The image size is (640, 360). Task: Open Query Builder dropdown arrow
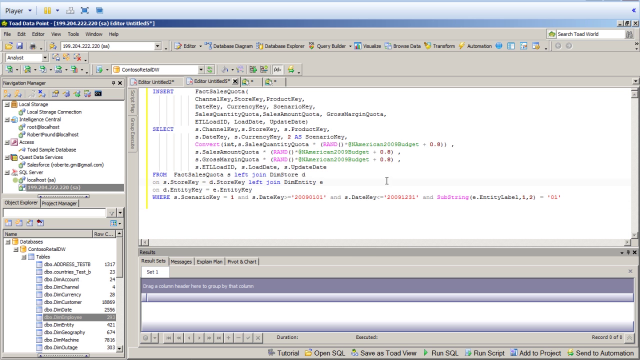[350, 46]
